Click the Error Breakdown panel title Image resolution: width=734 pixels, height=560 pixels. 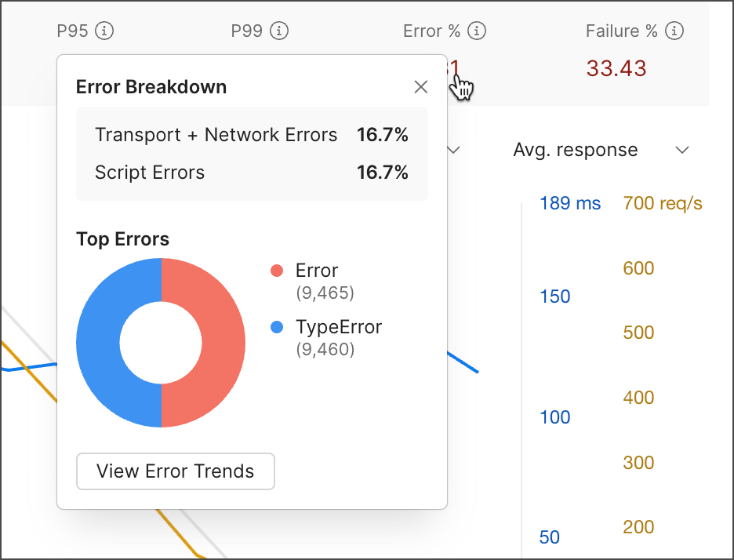[x=151, y=87]
